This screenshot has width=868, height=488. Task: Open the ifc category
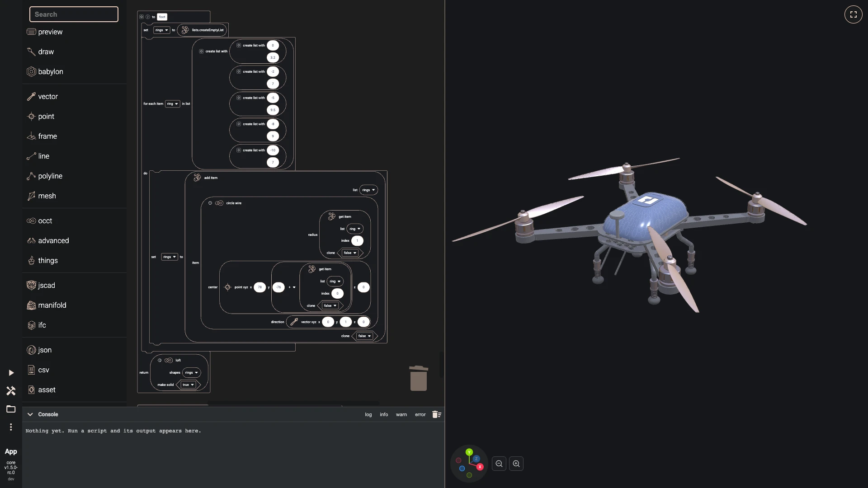click(x=37, y=325)
